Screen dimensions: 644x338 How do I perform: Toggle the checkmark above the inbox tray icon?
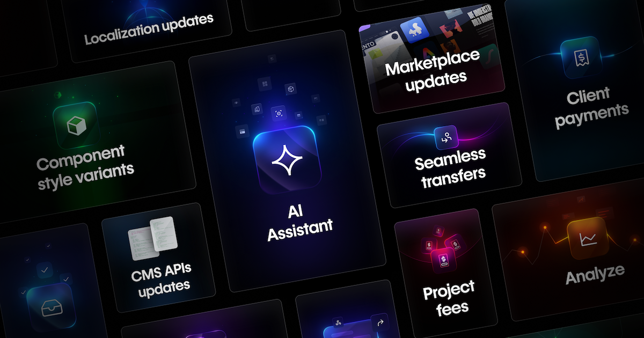[45, 270]
